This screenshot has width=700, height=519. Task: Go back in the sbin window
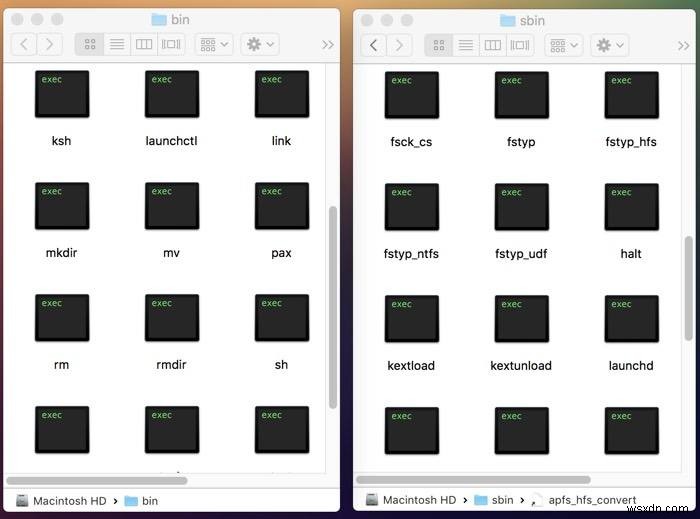coord(374,45)
